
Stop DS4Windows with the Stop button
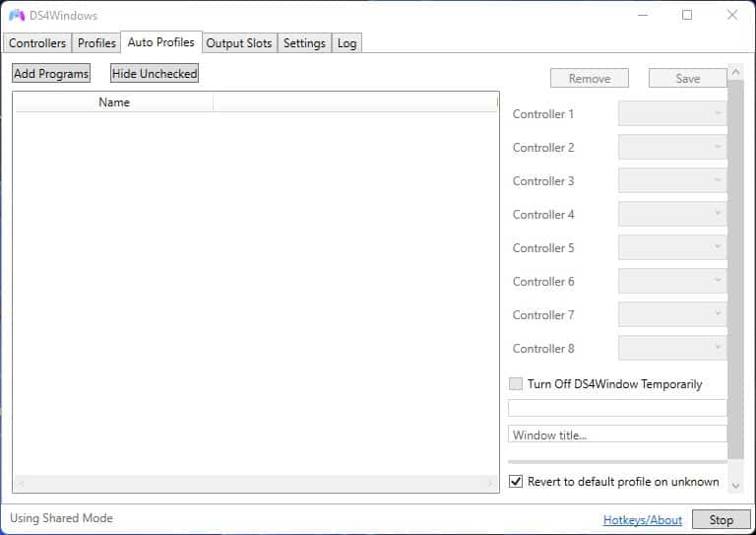click(x=721, y=519)
